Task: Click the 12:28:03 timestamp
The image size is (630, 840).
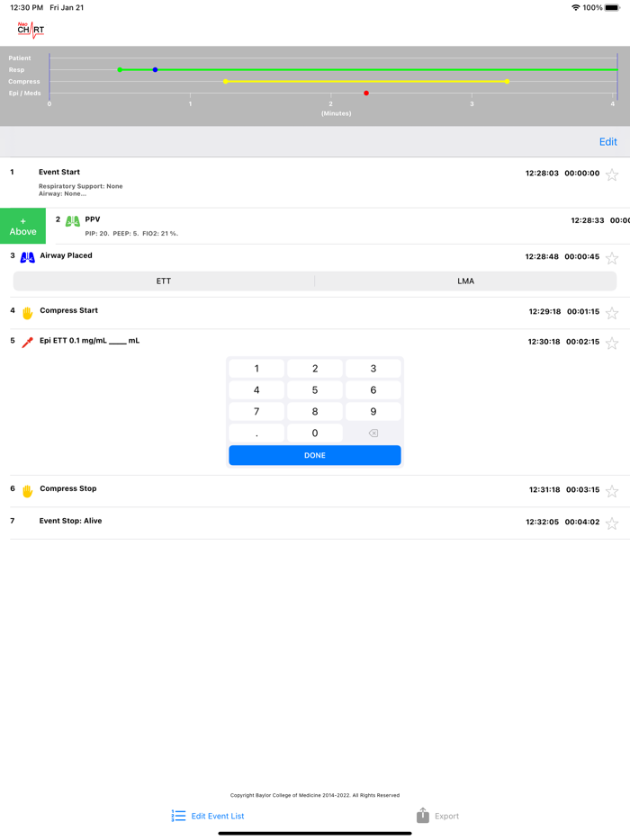Action: [542, 173]
